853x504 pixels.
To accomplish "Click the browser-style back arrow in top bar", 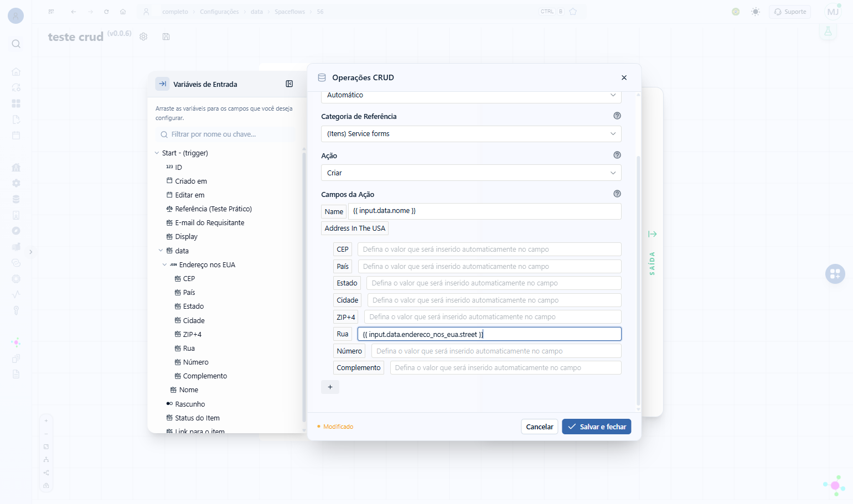I will tap(74, 12).
